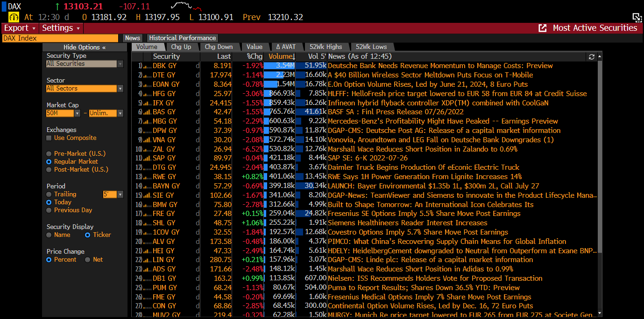The width and height of the screenshot is (644, 319).
Task: Click signal-bars icon for SAP GY row
Action: coord(147,158)
